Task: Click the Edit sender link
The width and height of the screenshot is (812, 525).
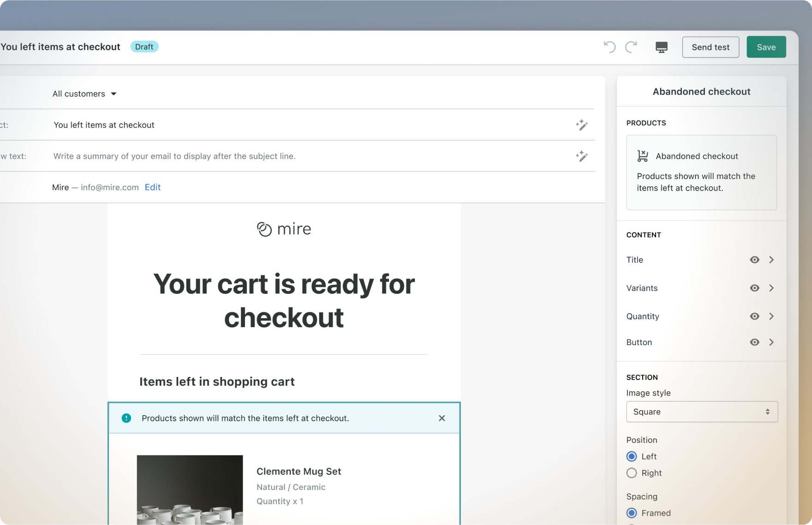Action: 152,187
